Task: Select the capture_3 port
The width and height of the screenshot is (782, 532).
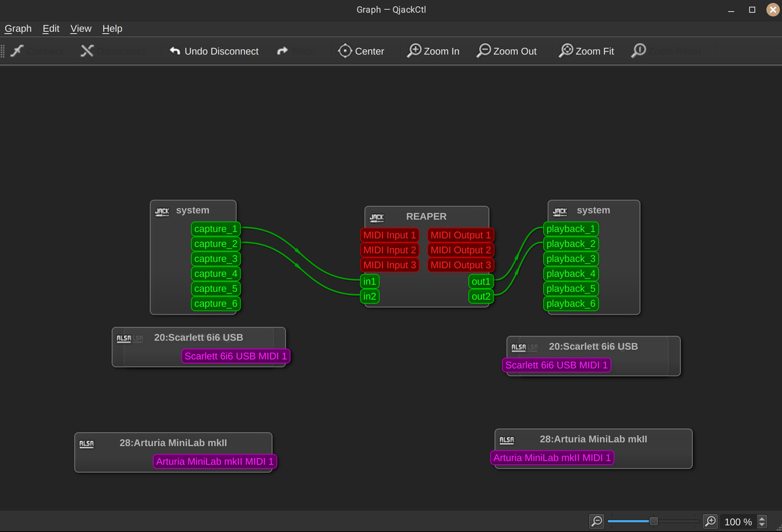Action: point(216,259)
